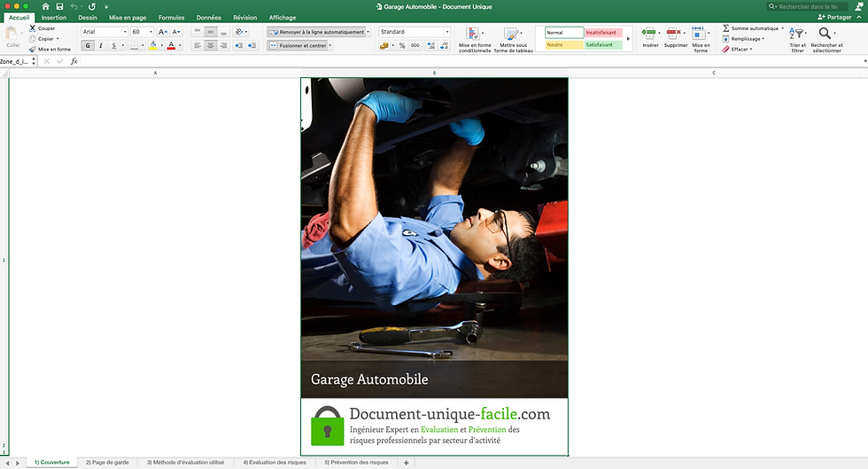Click the Couper scissors icon

coord(32,28)
